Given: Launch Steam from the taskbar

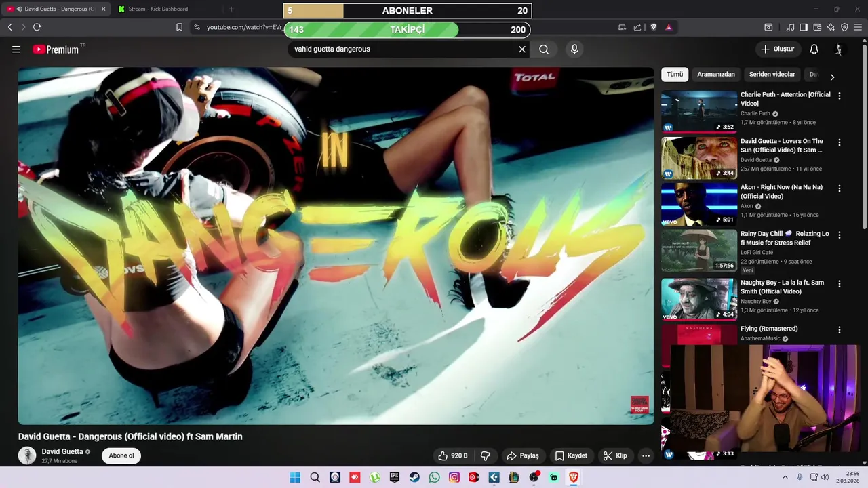Looking at the screenshot, I should 414,477.
